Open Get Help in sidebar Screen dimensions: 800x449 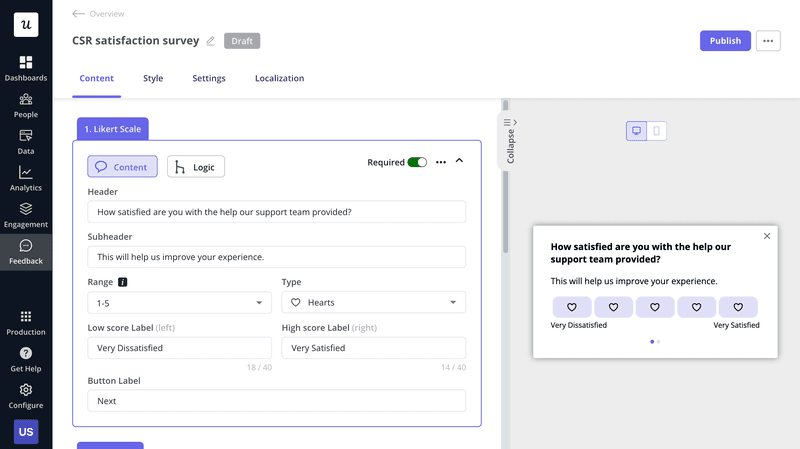click(x=26, y=359)
